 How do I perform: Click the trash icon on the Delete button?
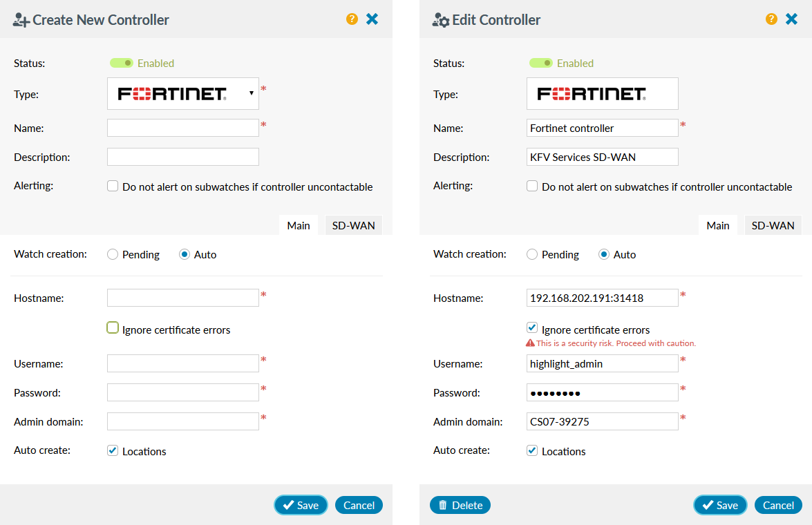[x=444, y=505]
